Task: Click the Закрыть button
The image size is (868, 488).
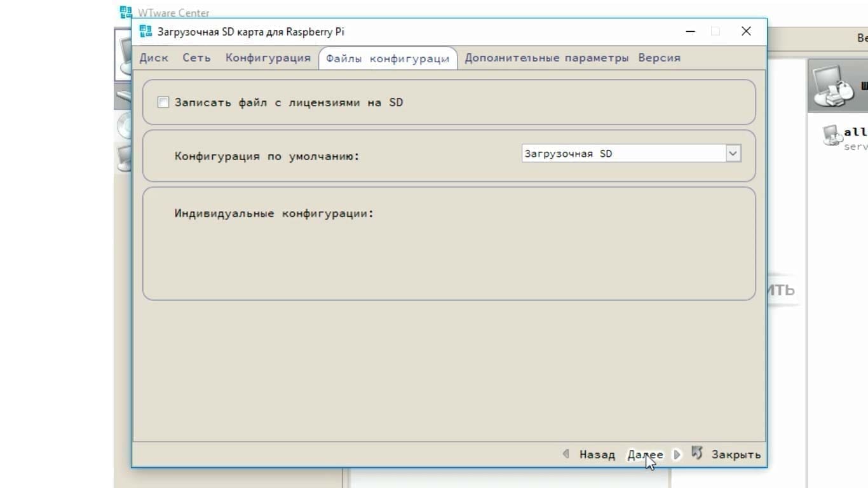Action: 736,454
